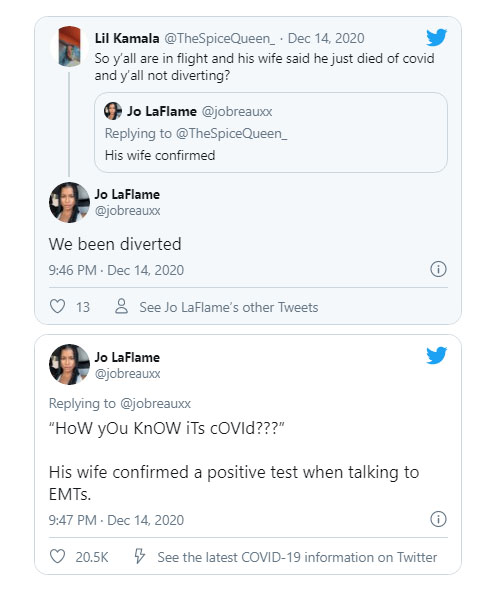Open Jo LaFlame avatar on second tweet

[x=69, y=364]
